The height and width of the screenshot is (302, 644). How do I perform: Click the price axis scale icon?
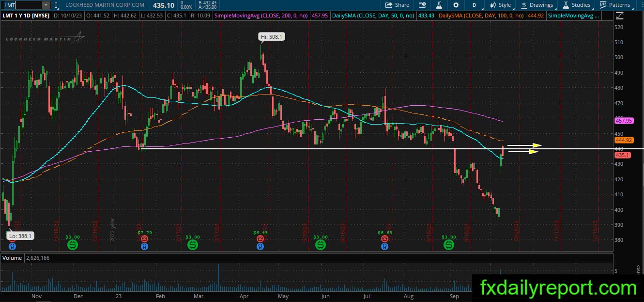pos(620,16)
